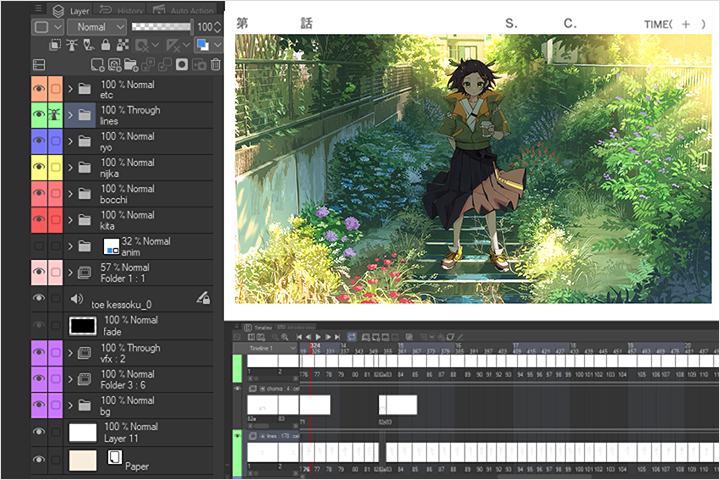Play the animation in timeline

(x=318, y=337)
